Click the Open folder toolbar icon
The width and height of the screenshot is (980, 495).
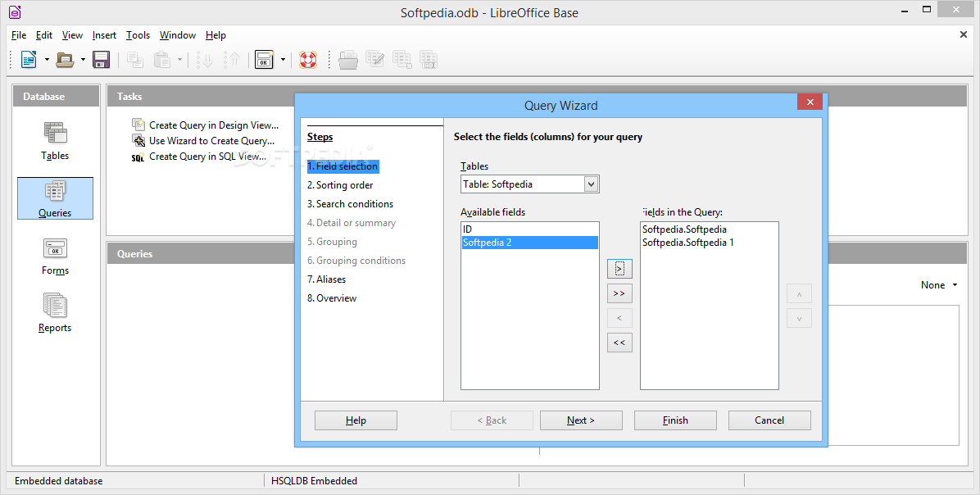pos(65,60)
